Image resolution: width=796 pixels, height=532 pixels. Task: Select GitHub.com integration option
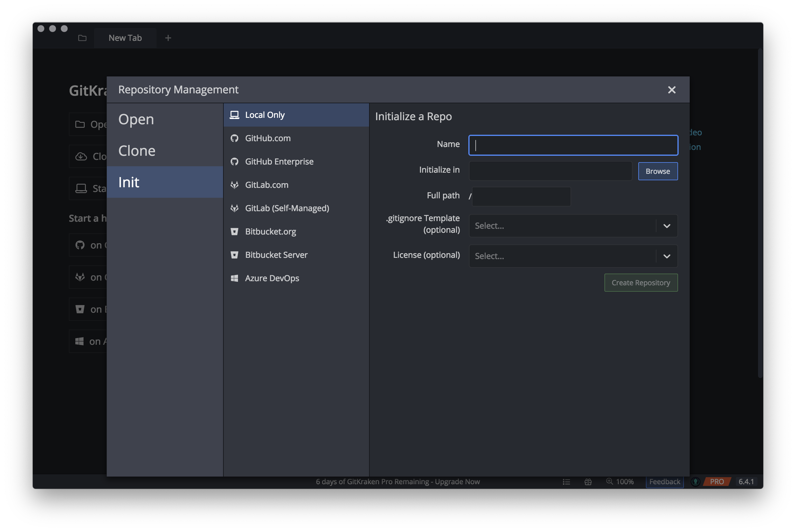(267, 139)
